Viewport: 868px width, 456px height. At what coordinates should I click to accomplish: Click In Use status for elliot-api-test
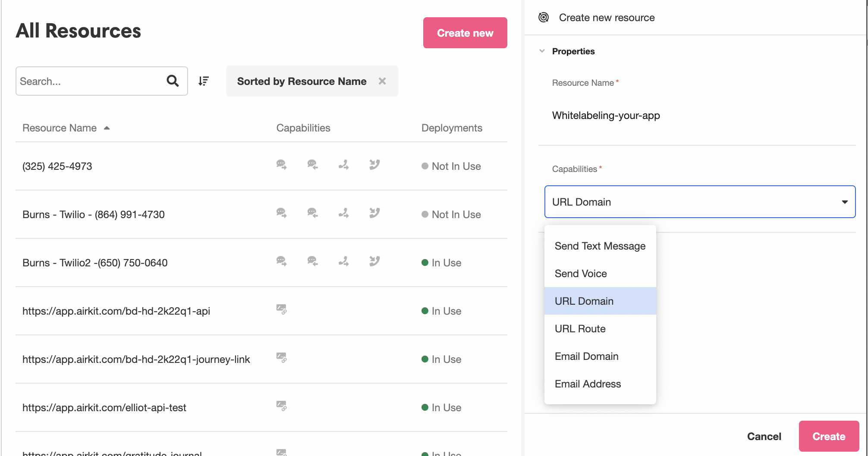pyautogui.click(x=441, y=408)
